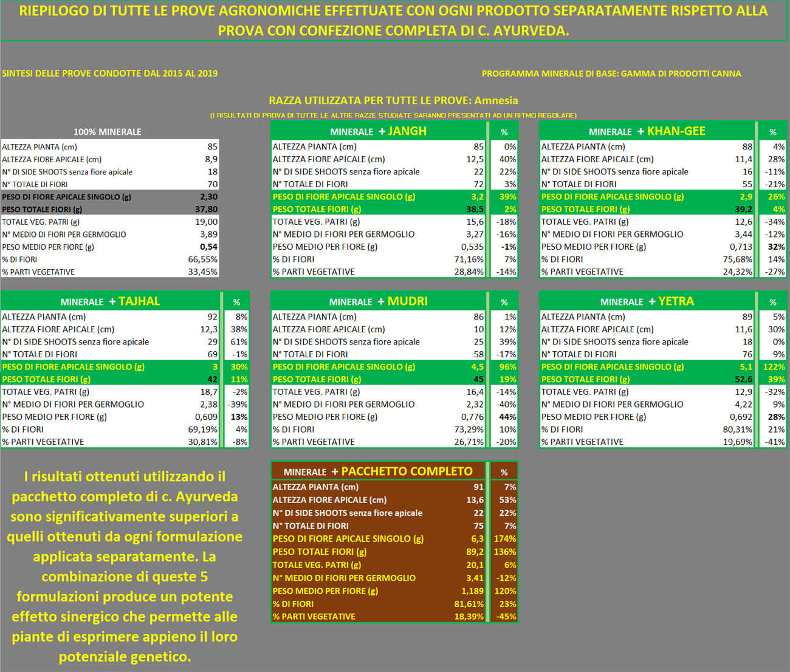
Task: Select the '100% MINERALE' table header
Action: [x=108, y=132]
